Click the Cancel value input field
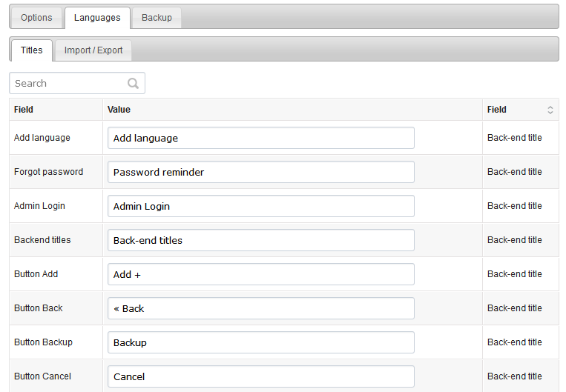Image resolution: width=566 pixels, height=392 pixels. point(260,376)
